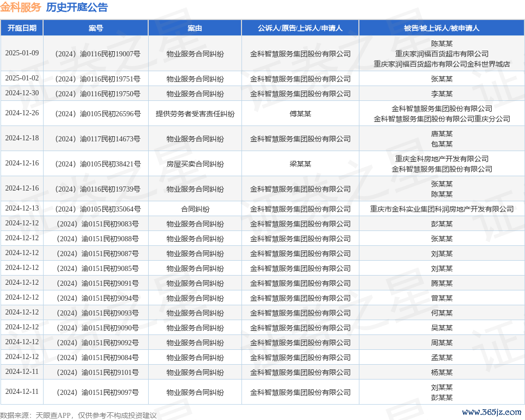Select the date 2025-01-02
The image size is (525, 420).
coord(22,78)
